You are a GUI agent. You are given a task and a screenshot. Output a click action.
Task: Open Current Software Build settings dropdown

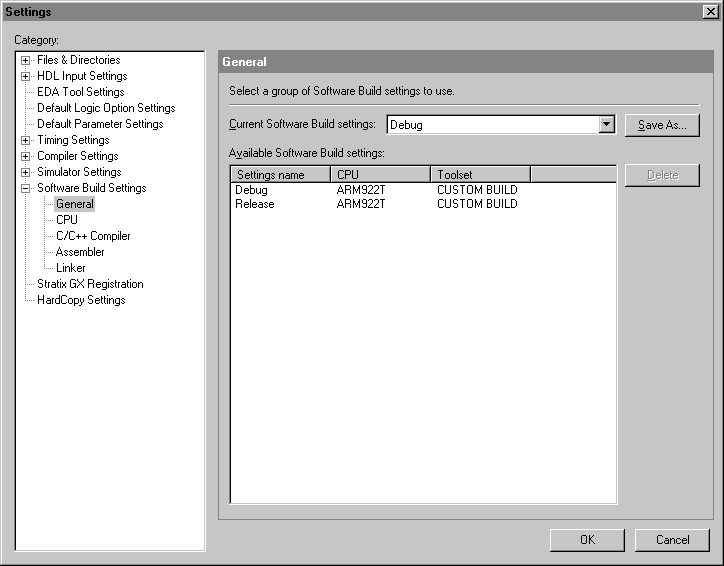coord(606,125)
